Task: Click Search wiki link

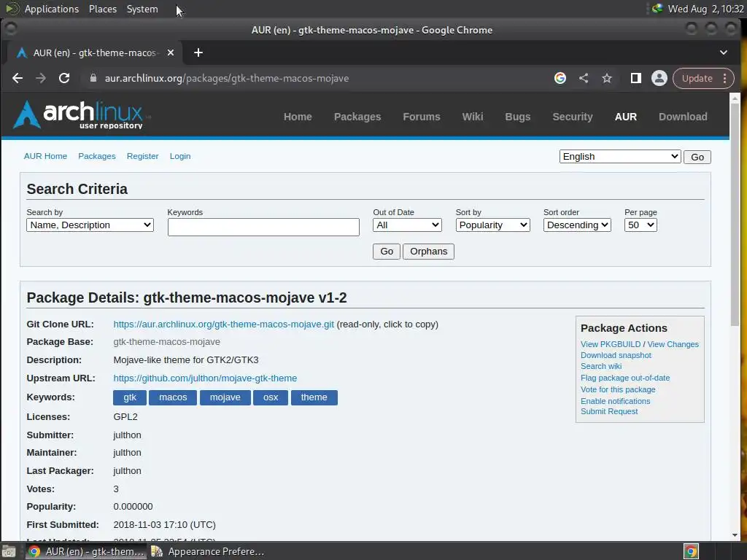Action: pyautogui.click(x=601, y=366)
